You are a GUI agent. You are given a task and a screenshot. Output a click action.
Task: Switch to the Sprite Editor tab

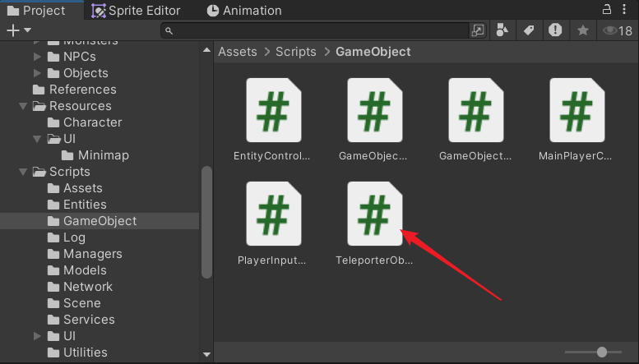137,11
